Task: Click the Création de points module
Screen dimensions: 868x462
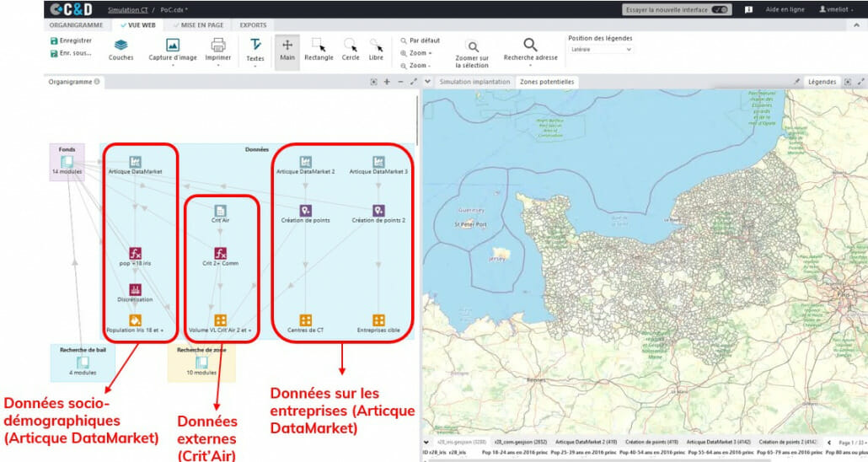Action: point(306,214)
